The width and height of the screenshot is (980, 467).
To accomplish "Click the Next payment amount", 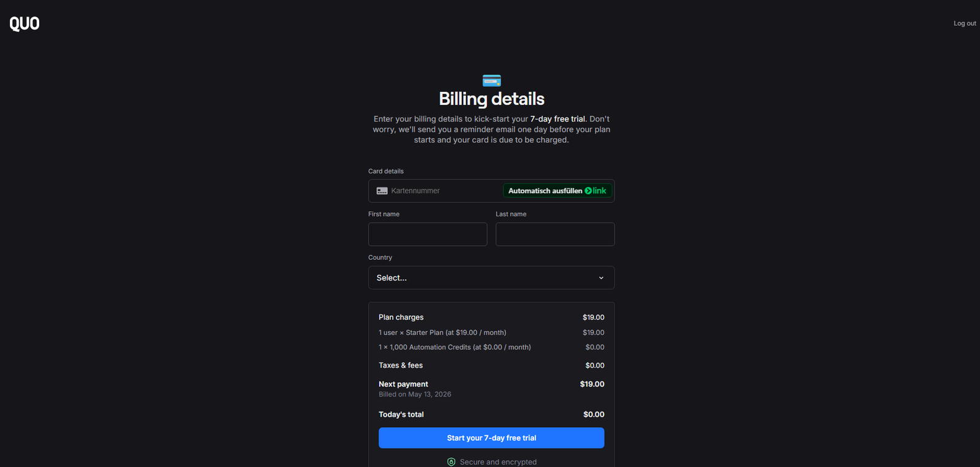I will pyautogui.click(x=592, y=384).
